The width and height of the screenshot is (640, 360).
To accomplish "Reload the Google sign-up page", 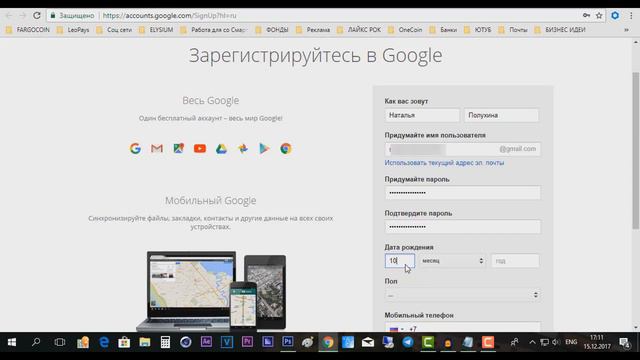I will click(37, 16).
